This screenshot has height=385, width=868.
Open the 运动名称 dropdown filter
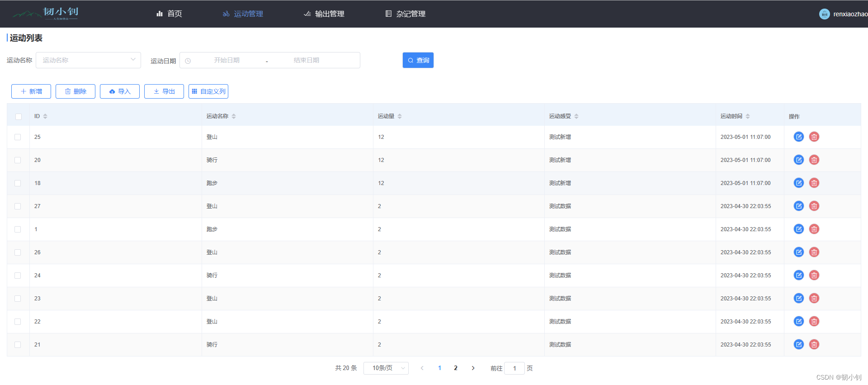[88, 60]
